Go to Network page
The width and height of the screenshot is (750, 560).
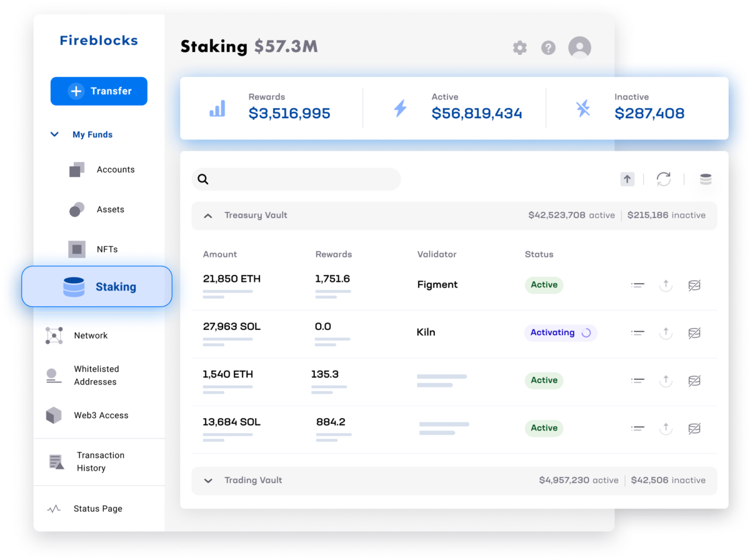point(91,336)
